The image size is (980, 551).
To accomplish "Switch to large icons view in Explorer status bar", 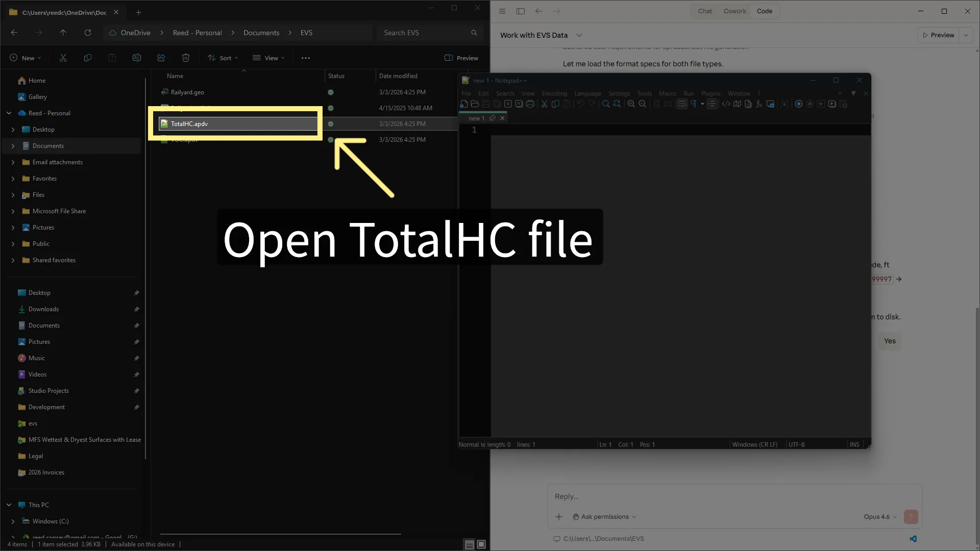I will [x=481, y=544].
